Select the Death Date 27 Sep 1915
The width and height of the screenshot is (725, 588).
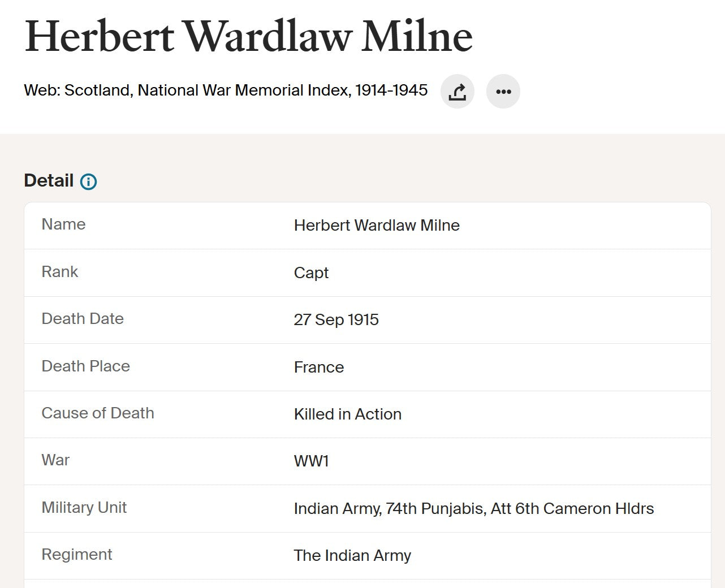[336, 320]
